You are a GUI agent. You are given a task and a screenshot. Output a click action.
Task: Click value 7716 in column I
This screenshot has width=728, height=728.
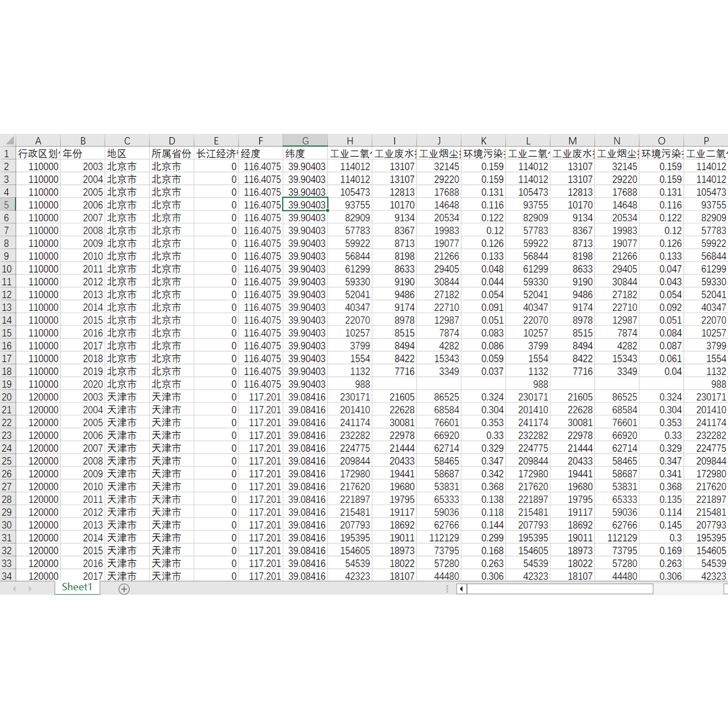(394, 371)
